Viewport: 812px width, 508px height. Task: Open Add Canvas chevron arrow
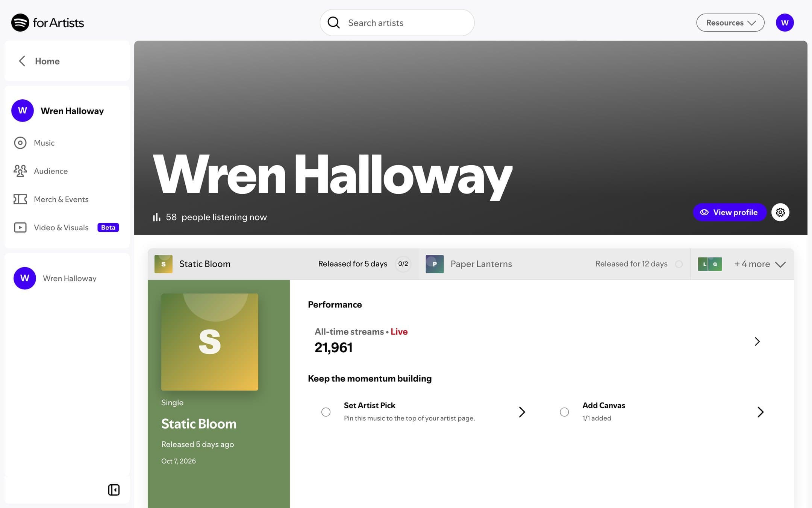(760, 412)
